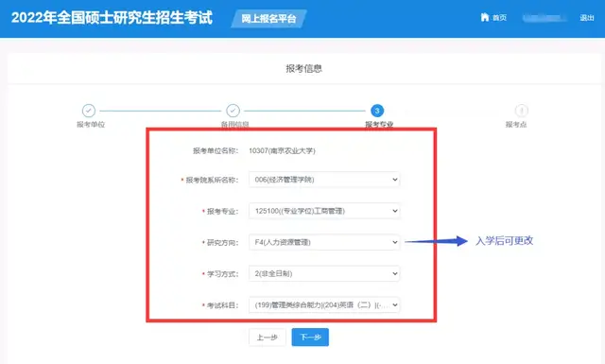Open the 报考院系所名称 dropdown
605x364 pixels.
point(324,180)
